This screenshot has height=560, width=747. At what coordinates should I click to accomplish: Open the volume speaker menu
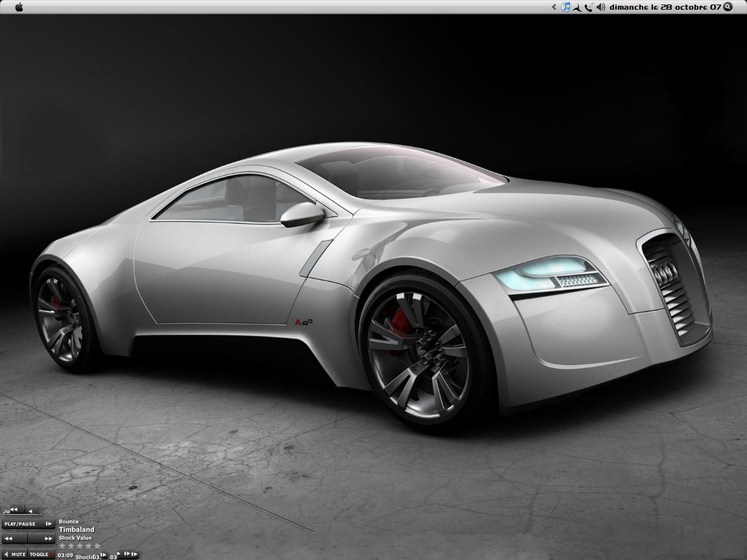point(600,7)
